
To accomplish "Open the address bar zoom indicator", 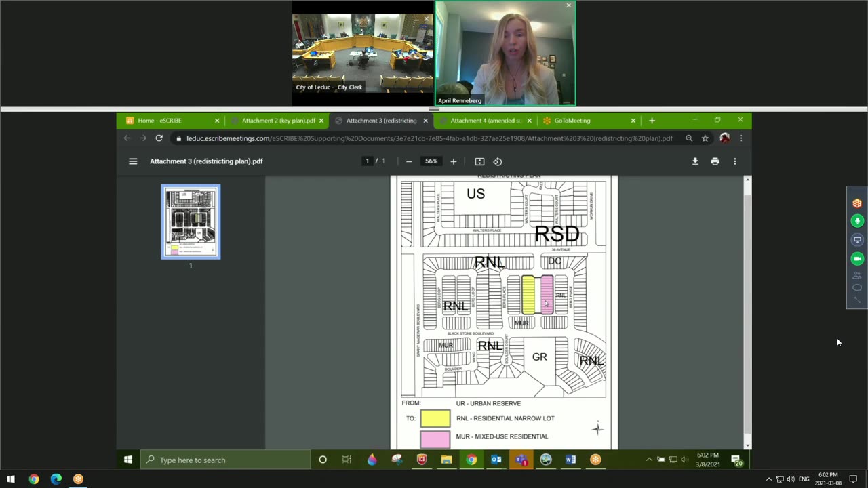I will pos(689,138).
